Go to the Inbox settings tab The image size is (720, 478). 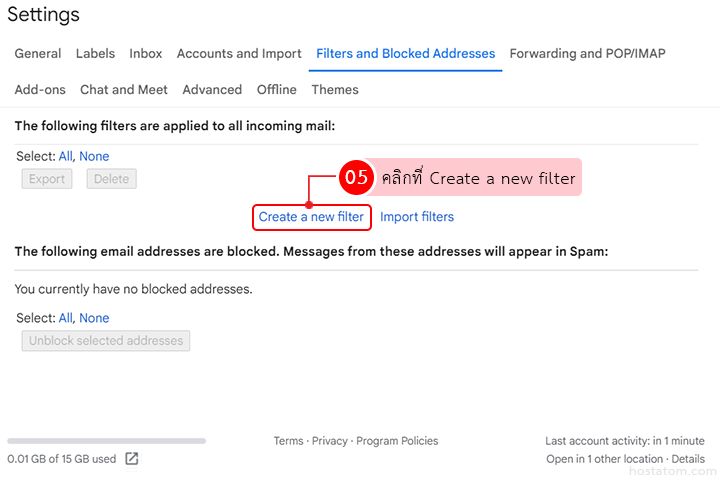[146, 54]
